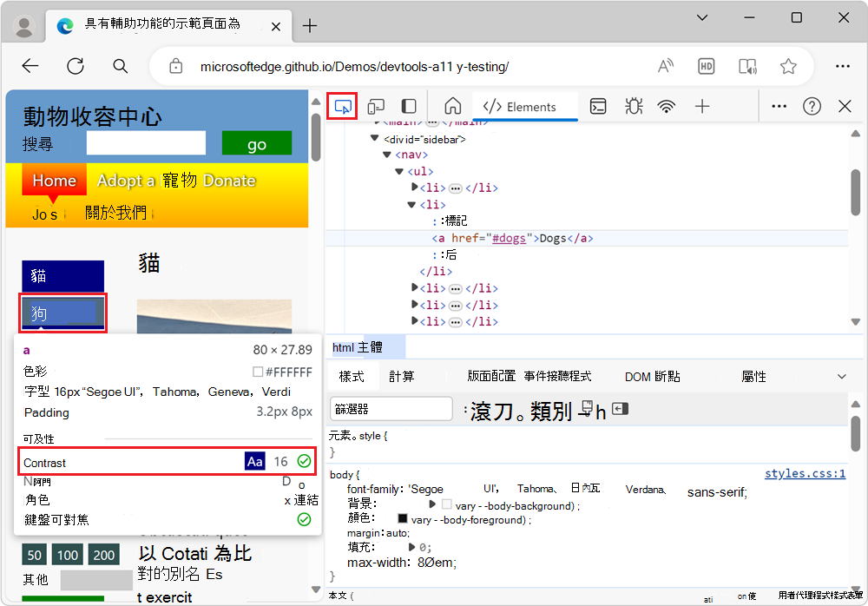Collapse the ul node
This screenshot has height=606, width=868.
pyautogui.click(x=399, y=171)
